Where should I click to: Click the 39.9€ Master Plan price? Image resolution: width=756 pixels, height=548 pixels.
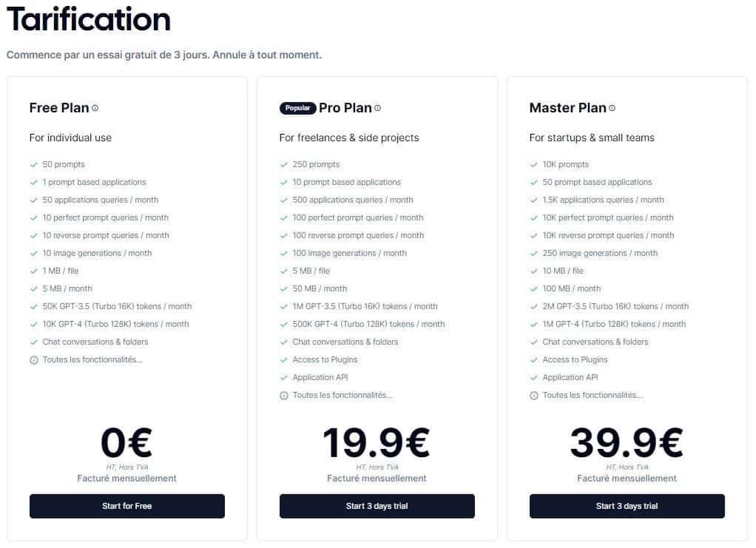626,443
